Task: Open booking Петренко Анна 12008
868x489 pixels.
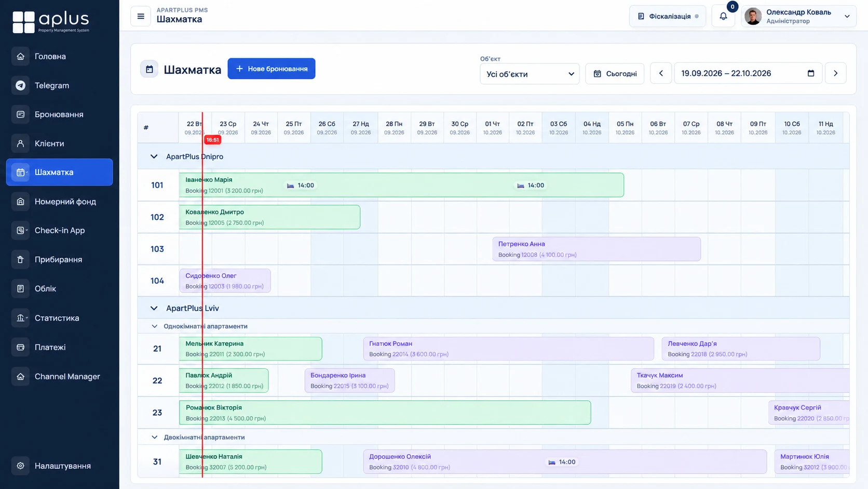Action: coord(596,249)
